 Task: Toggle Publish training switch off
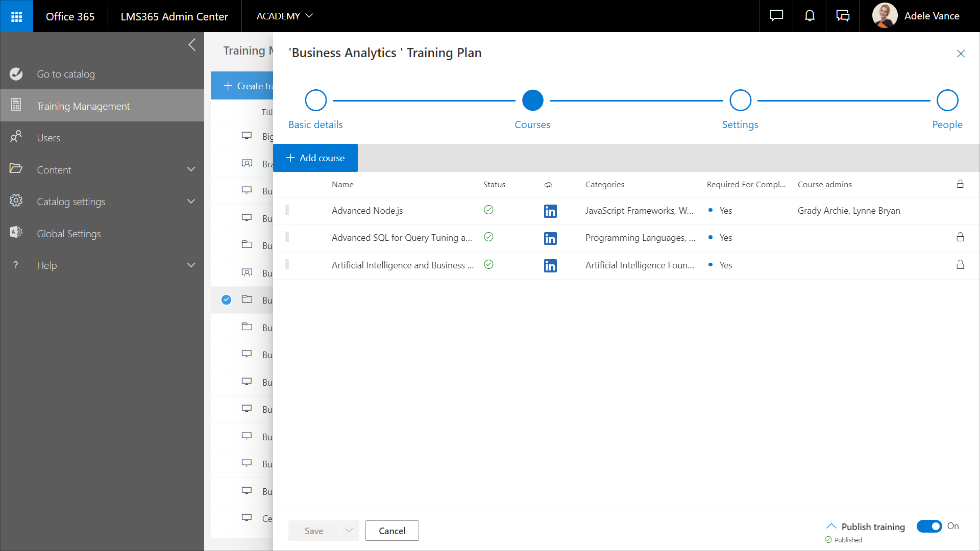(x=929, y=526)
